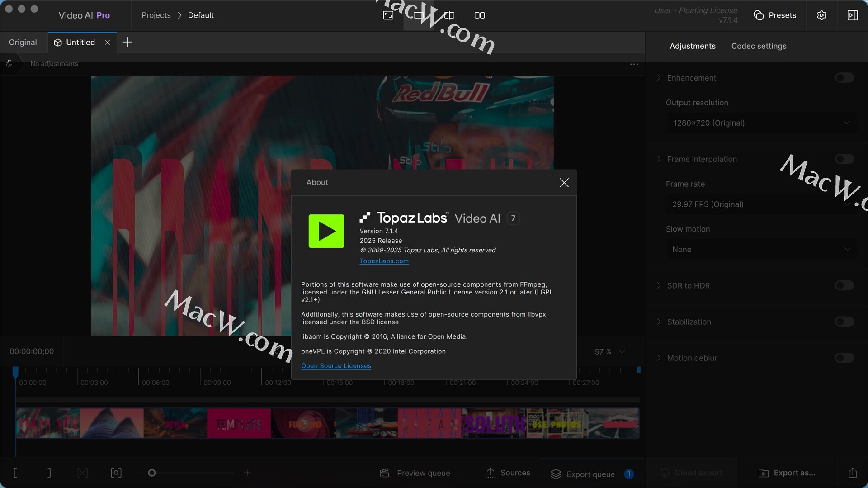
Task: Open the TopazLabs.com link
Action: [384, 261]
